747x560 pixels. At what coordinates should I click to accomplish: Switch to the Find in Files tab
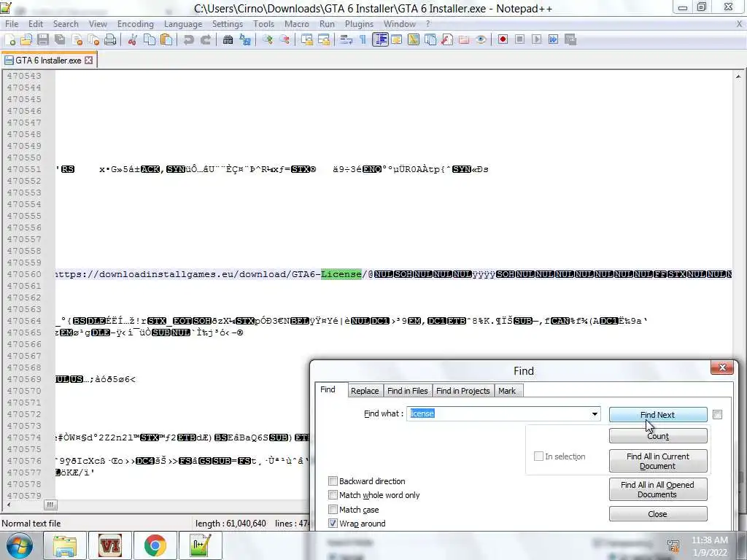click(x=407, y=391)
